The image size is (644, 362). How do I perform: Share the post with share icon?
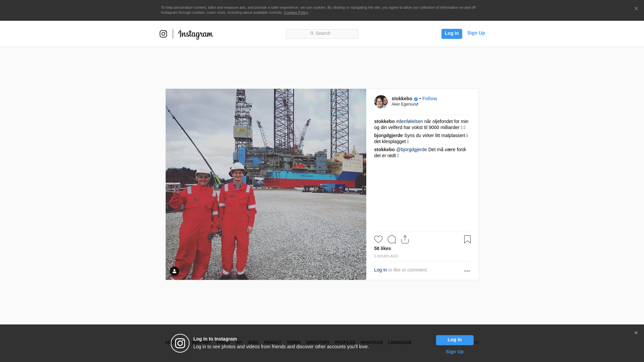[x=405, y=239]
